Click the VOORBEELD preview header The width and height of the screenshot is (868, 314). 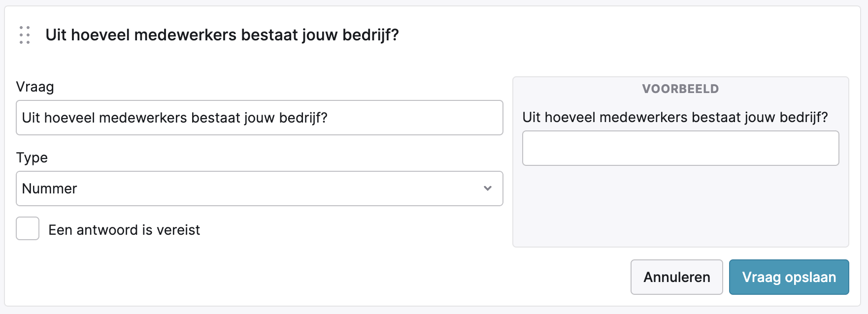(680, 89)
